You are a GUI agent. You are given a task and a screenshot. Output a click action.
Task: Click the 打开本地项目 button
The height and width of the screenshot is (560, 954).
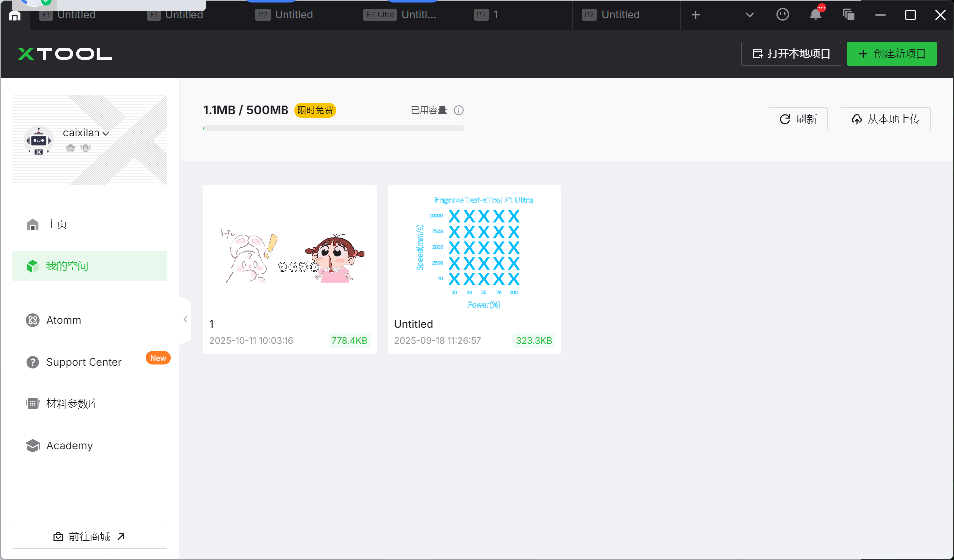(790, 54)
